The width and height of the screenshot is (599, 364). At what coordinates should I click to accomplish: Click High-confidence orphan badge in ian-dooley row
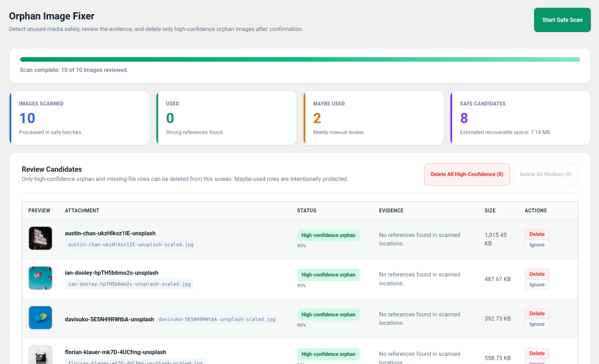(328, 275)
